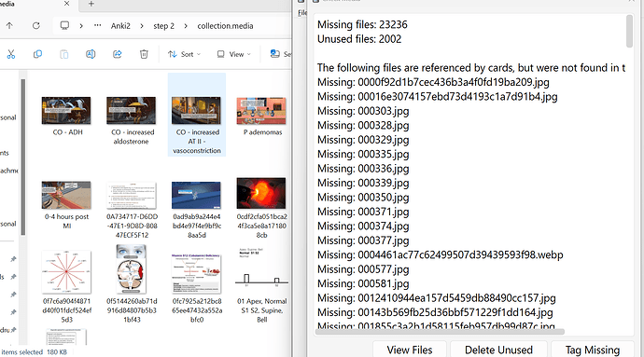
Task: Open the View dropdown menu
Action: [x=233, y=54]
